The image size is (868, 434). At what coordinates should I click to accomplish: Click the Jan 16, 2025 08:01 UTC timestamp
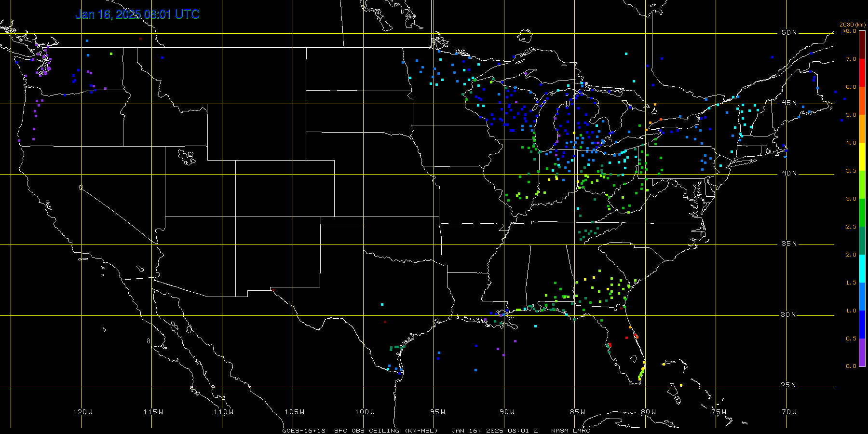137,14
